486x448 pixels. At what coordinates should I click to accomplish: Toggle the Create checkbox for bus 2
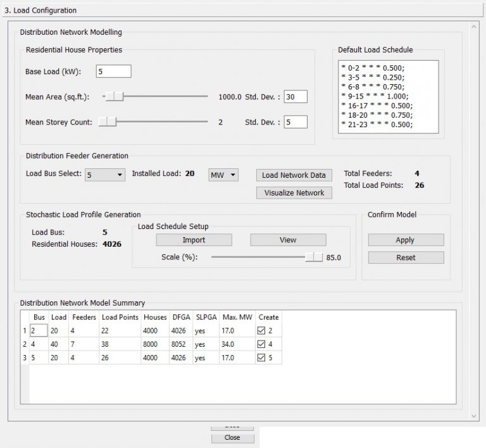261,330
